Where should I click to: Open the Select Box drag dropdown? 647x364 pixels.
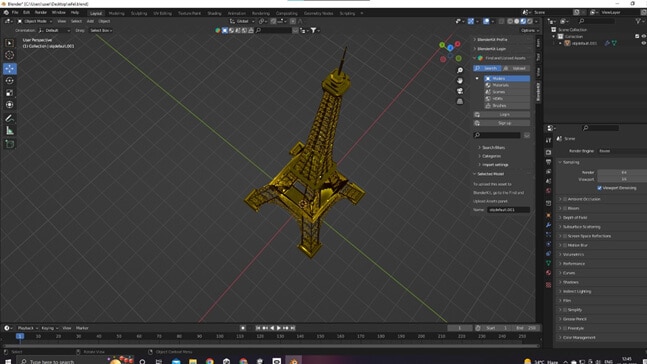(101, 31)
